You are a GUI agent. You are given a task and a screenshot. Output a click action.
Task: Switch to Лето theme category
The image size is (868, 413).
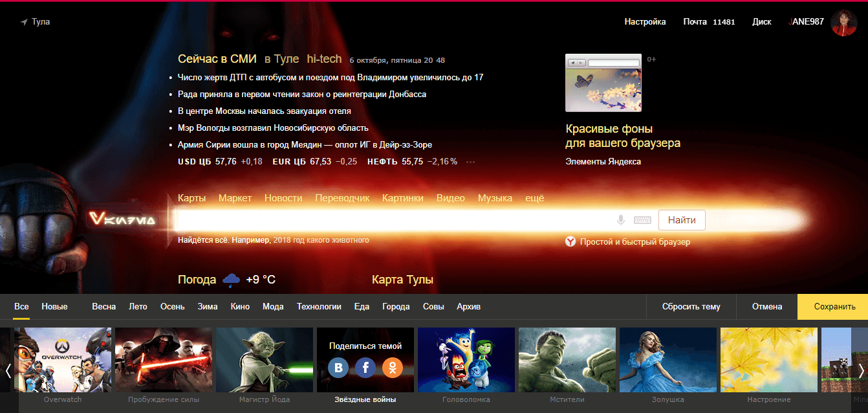(x=138, y=307)
